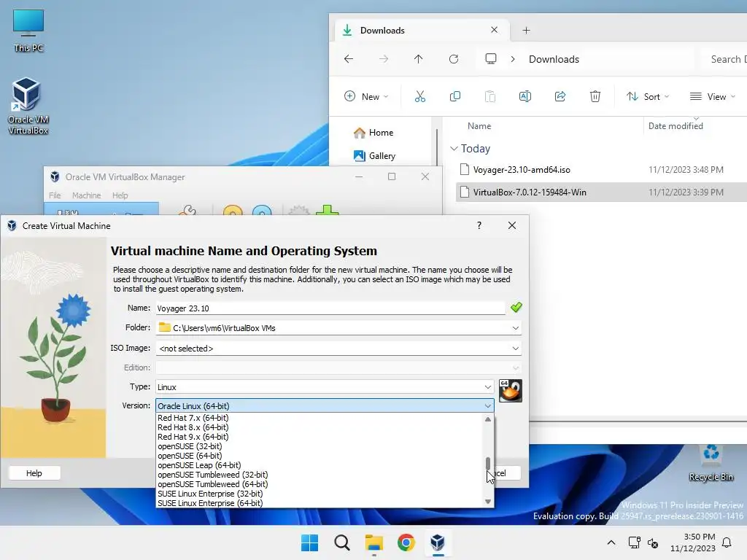Screen dimensions: 747x560
Task: Expand the ISO Image dropdown
Action: 516,348
